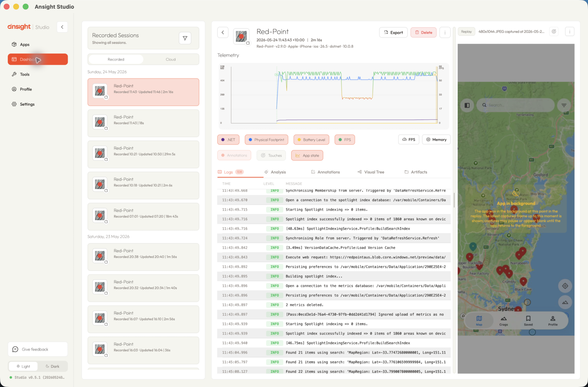Click the target icon beside capture info

click(x=554, y=32)
